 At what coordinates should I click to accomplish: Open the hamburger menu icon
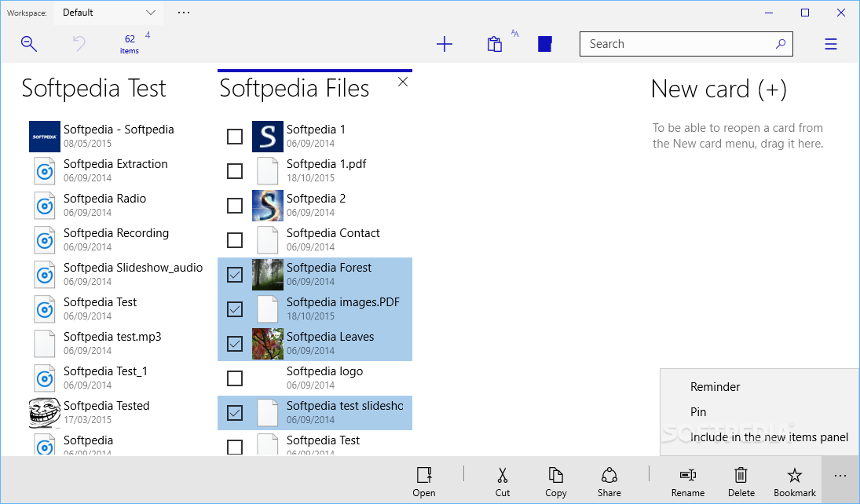tap(831, 44)
